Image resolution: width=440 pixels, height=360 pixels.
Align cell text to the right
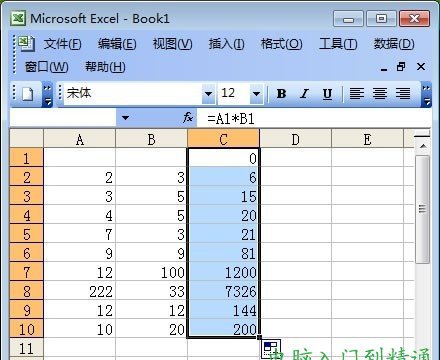pos(403,94)
